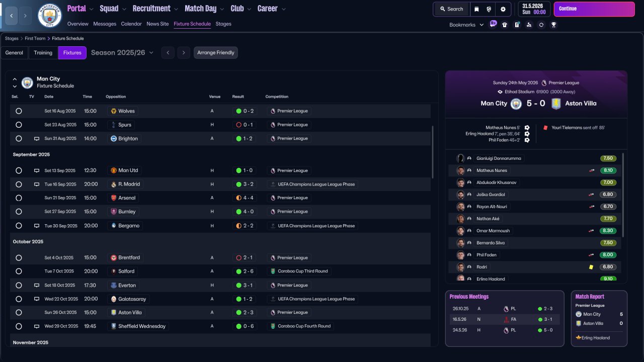Image resolution: width=644 pixels, height=362 pixels.
Task: Click the circular refresh arrows bookmark icon
Action: point(541,25)
